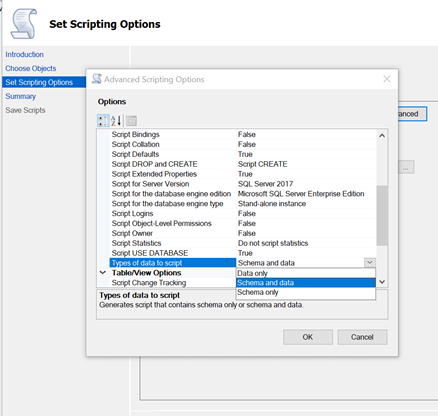438x416 pixels.
Task: Click Save Scripts wizard step
Action: point(25,110)
